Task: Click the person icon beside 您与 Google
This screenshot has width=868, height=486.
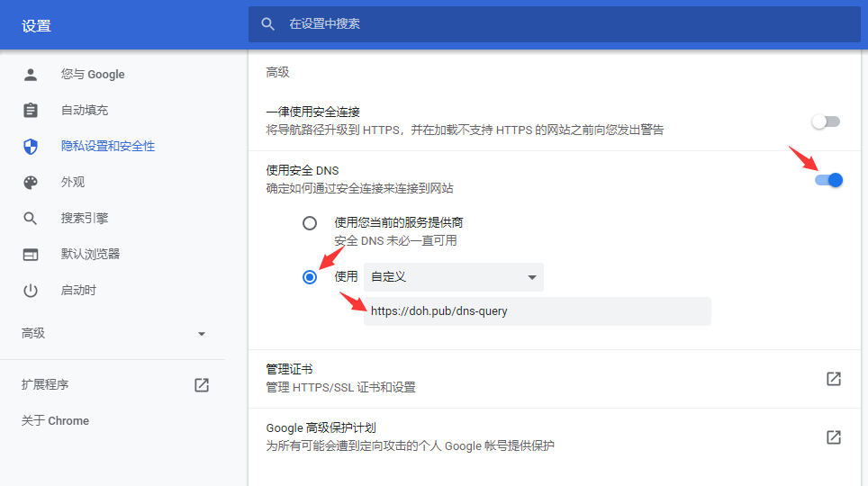Action: coord(31,74)
